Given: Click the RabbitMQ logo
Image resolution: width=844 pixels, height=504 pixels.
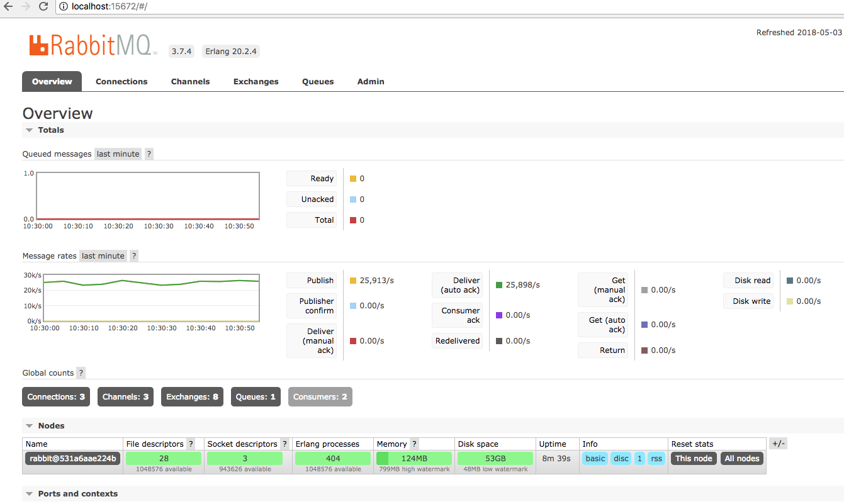Looking at the screenshot, I should [93, 45].
